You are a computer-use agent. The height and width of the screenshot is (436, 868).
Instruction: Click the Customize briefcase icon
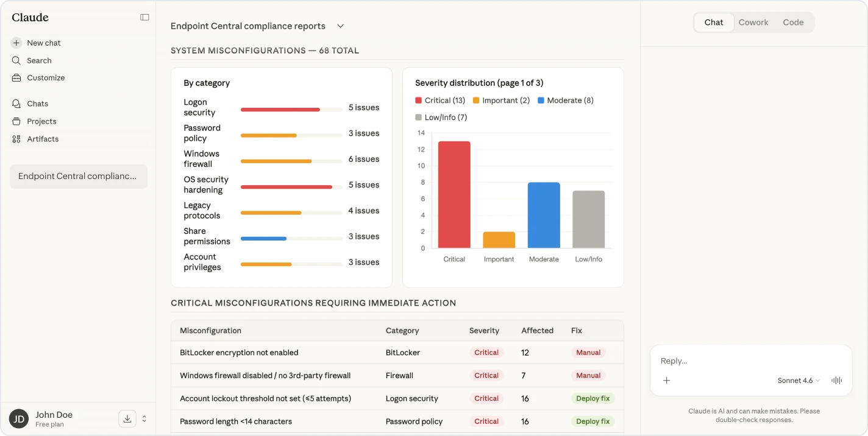tap(16, 78)
